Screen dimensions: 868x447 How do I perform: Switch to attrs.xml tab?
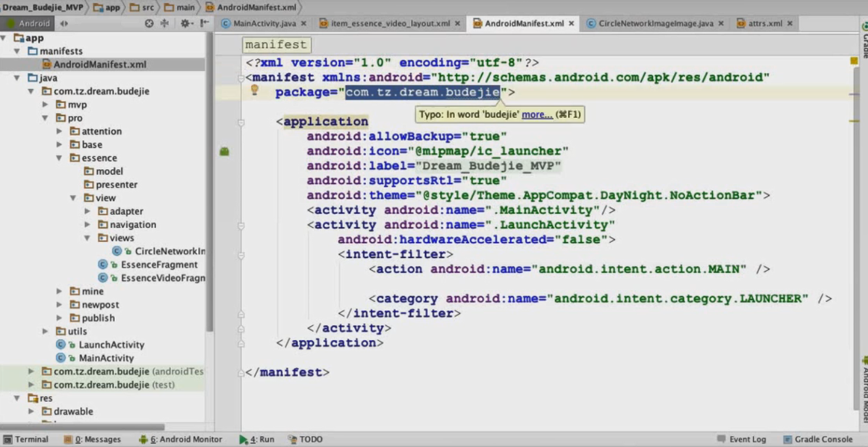765,23
